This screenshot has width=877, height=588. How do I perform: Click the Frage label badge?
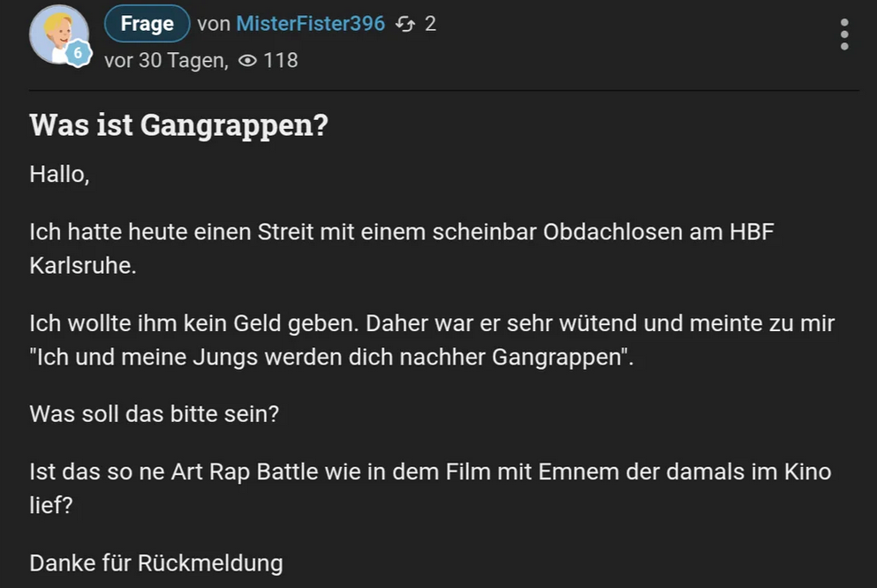(147, 24)
